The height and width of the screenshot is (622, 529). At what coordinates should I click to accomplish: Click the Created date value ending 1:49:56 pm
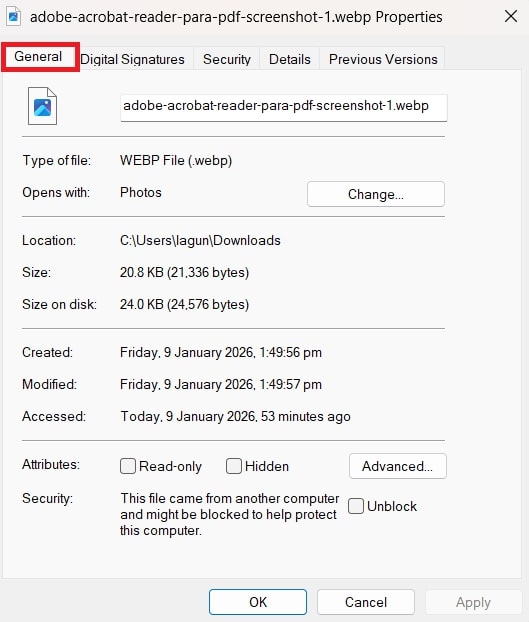(x=221, y=352)
